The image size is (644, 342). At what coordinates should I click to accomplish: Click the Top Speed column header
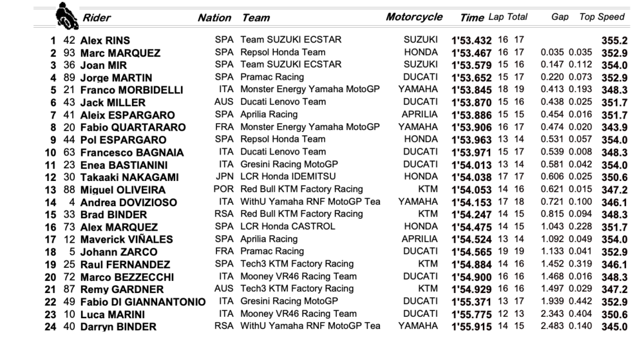point(601,17)
